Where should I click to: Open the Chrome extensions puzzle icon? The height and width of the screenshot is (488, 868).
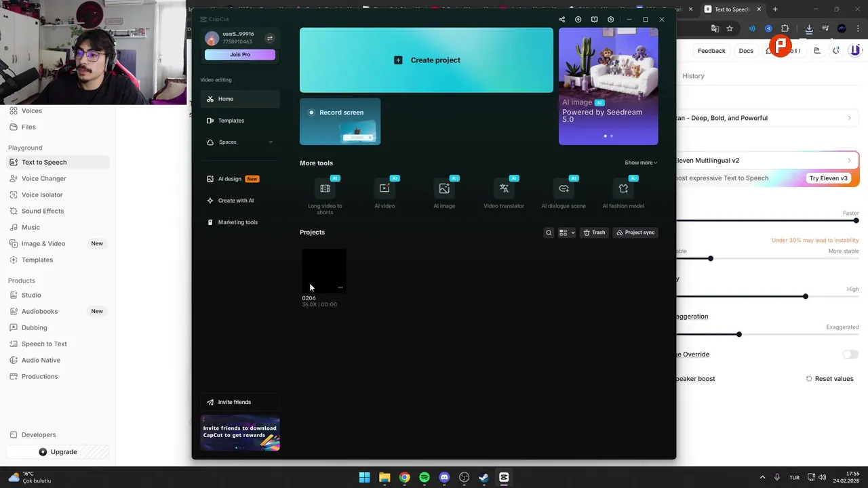(785, 28)
